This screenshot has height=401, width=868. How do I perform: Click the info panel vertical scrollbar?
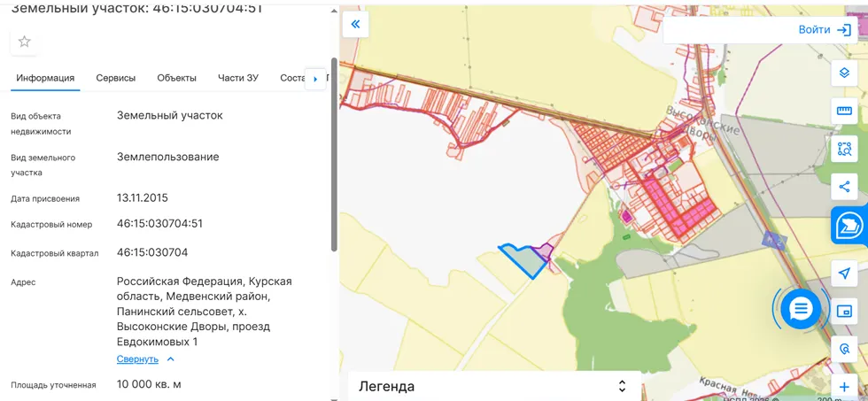pyautogui.click(x=334, y=154)
